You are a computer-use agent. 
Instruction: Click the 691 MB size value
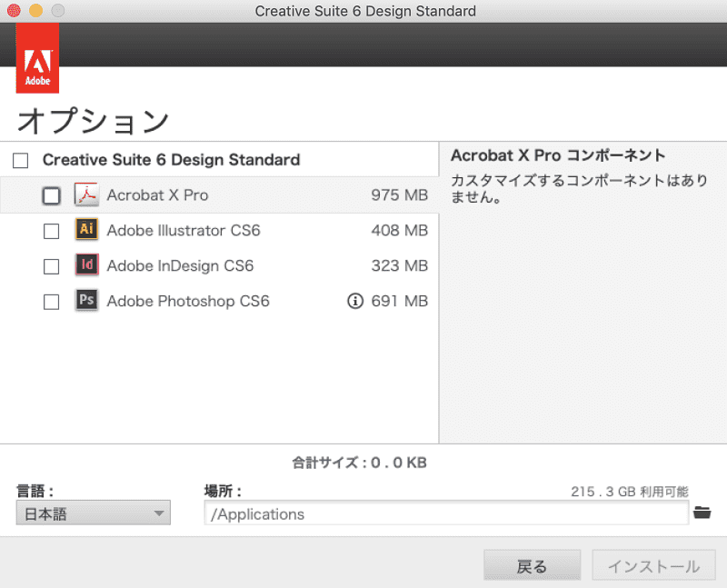tap(399, 302)
